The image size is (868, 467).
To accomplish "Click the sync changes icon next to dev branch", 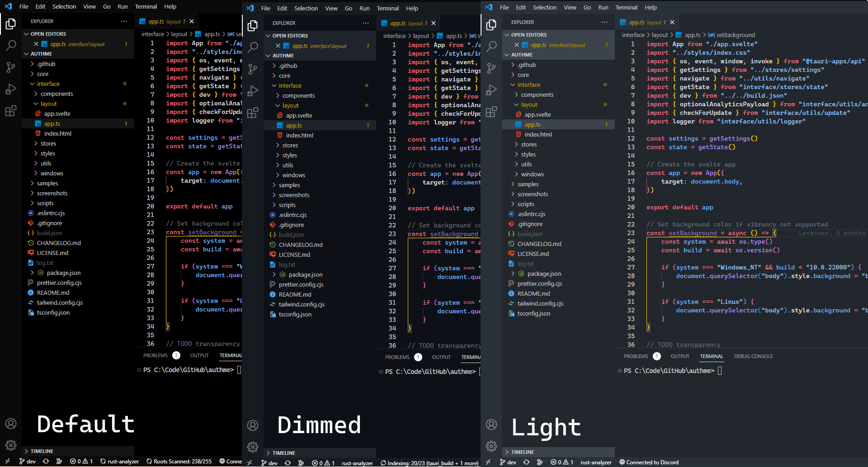I will (45, 462).
